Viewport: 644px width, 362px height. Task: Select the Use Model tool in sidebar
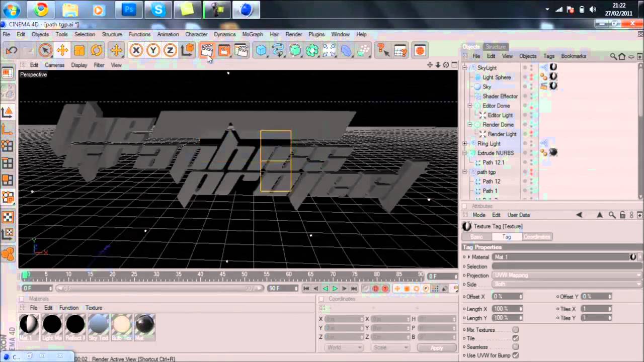pos(8,112)
